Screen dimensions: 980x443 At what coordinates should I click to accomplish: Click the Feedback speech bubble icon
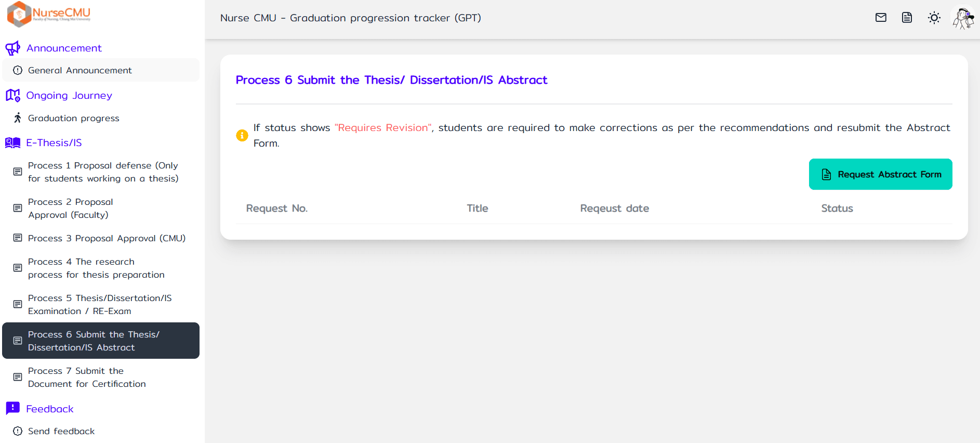coord(12,409)
